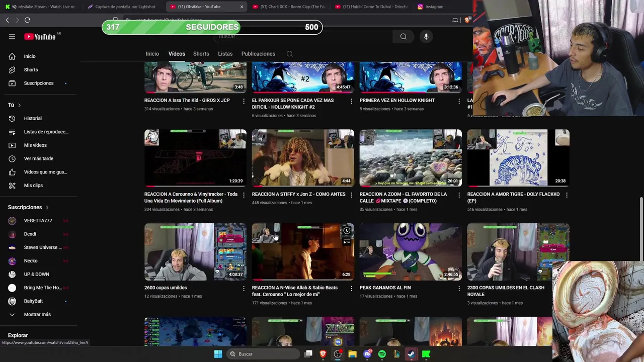Image resolution: width=644 pixels, height=362 pixels.
Task: Open options menu for N-Wise Allah video
Action: [351, 289]
